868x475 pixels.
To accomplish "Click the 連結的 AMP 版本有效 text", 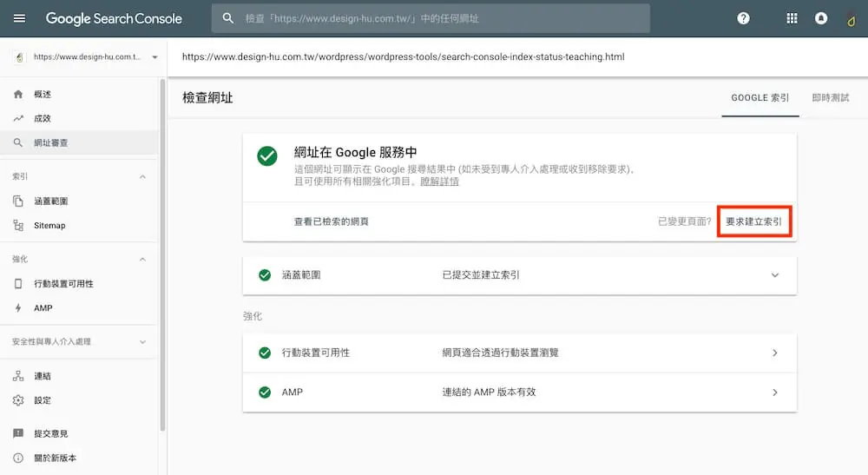I will click(489, 393).
